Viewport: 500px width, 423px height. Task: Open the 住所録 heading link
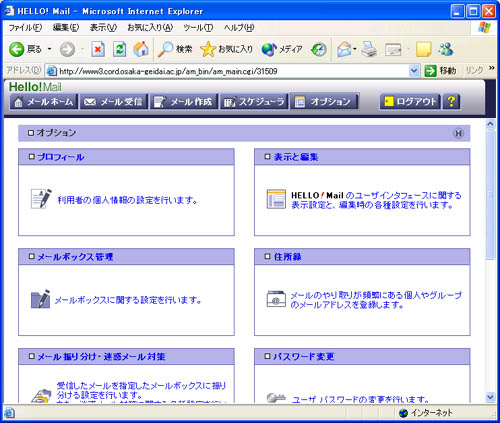point(287,257)
